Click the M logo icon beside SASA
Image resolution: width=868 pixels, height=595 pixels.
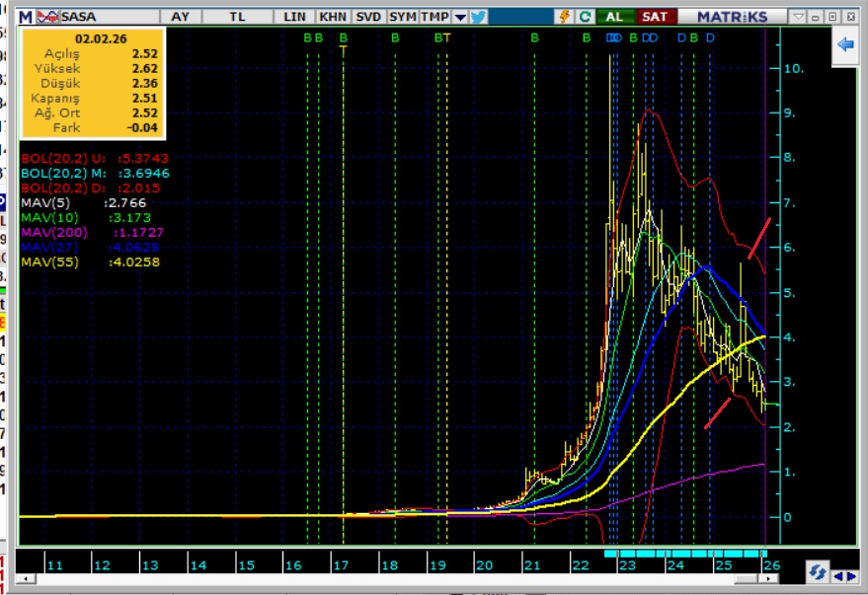(25, 17)
